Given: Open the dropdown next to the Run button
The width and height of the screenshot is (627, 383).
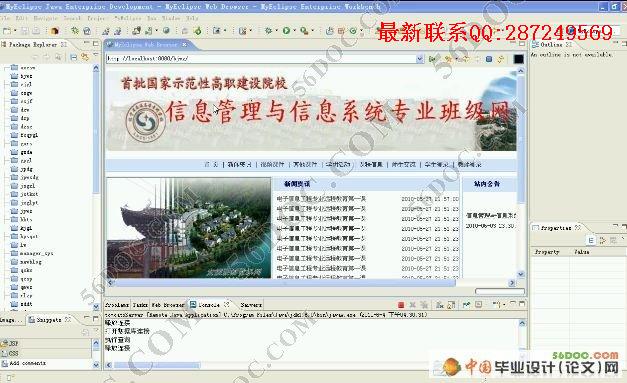Looking at the screenshot, I should pyautogui.click(x=295, y=31).
